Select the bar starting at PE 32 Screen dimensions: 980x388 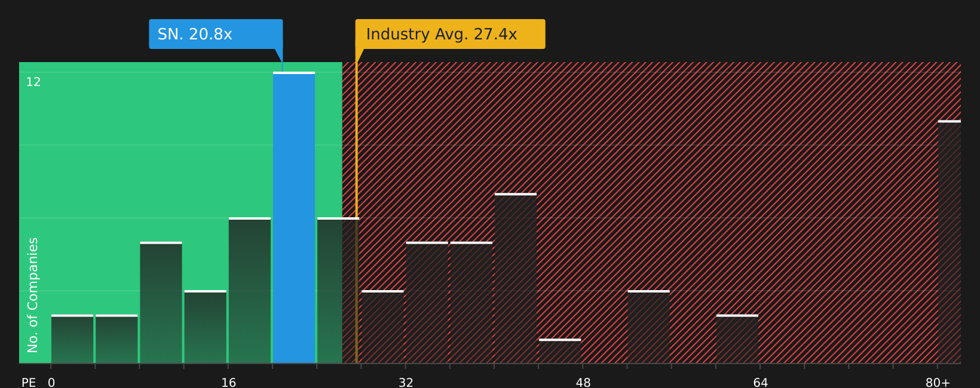pyautogui.click(x=427, y=303)
